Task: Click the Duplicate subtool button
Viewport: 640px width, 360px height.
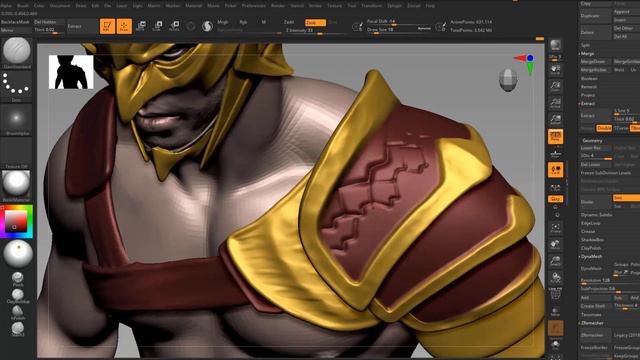Action: click(596, 16)
